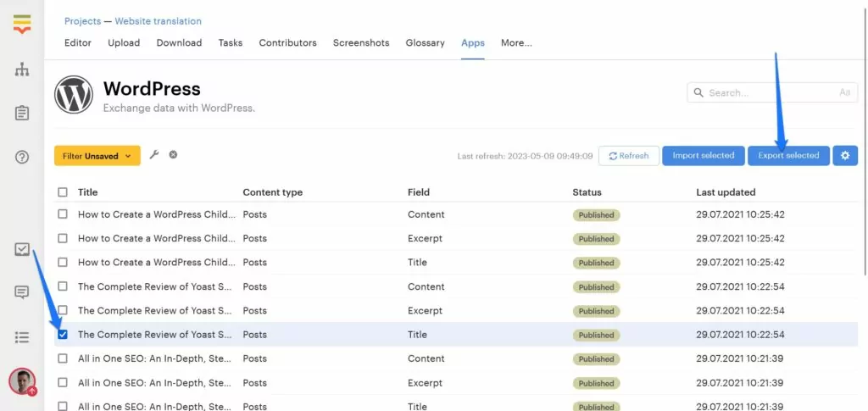Open the clipboard tasks icon in sidebar
868x411 pixels.
[x=21, y=114]
